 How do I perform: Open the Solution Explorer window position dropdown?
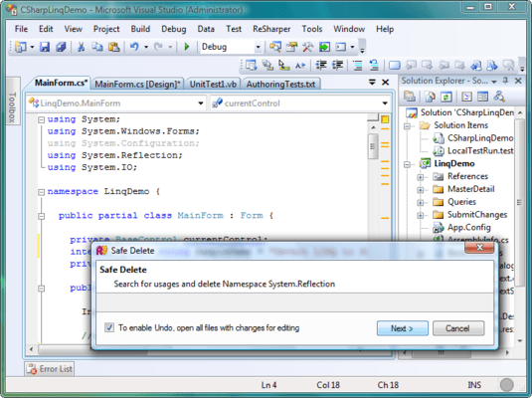(x=494, y=82)
